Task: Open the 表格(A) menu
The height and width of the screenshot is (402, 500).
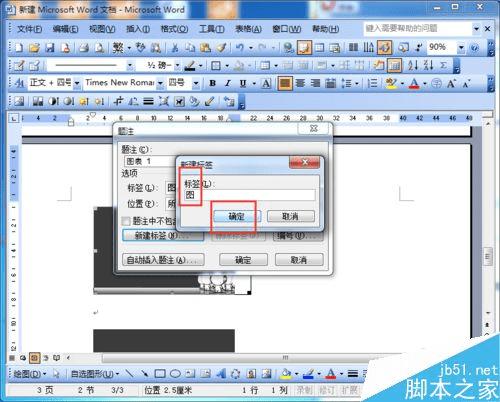Action: [248, 29]
